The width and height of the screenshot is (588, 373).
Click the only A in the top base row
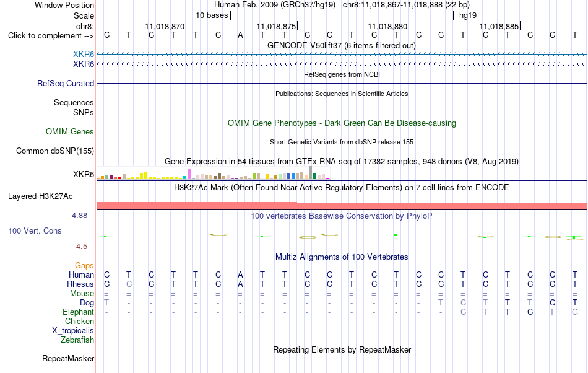tap(240, 35)
